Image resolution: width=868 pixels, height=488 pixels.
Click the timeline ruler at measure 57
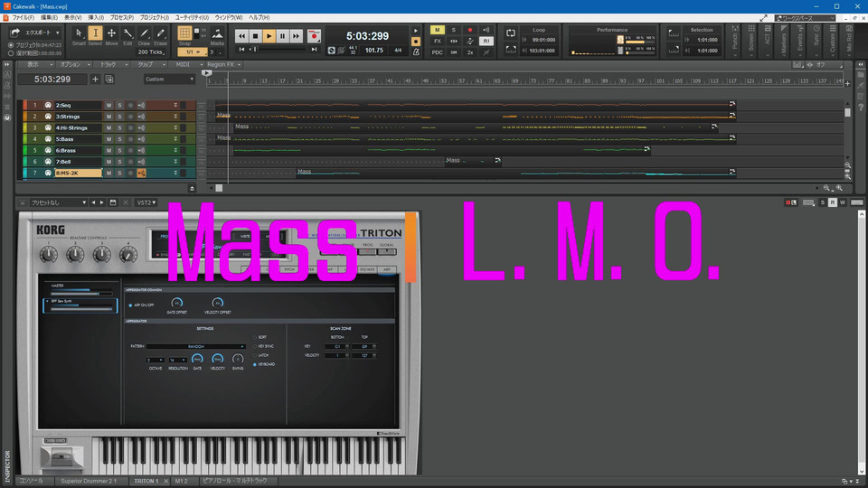[x=460, y=81]
